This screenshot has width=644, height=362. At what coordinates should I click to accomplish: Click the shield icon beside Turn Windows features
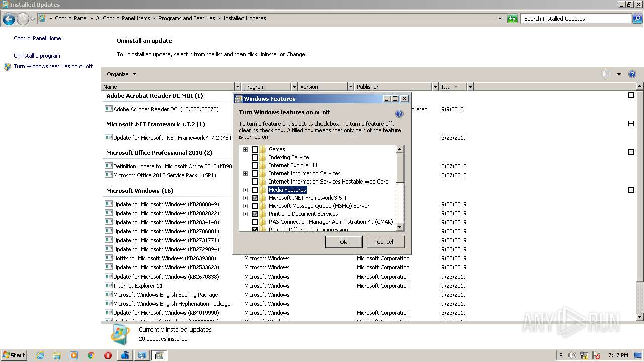pyautogui.click(x=7, y=66)
